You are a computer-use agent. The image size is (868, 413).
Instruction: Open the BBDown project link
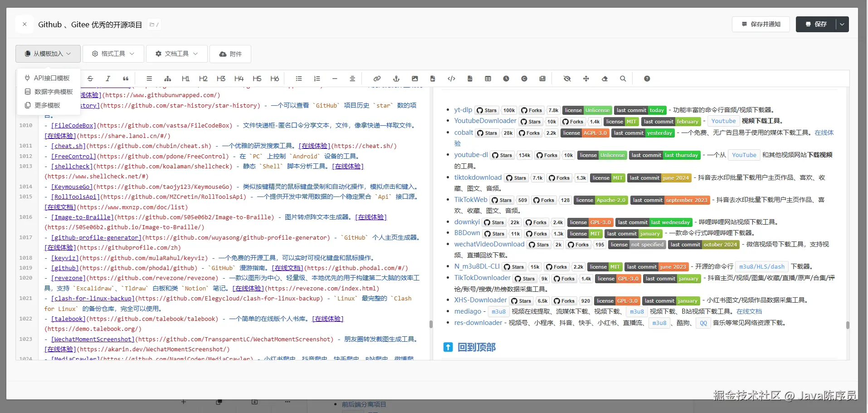[x=467, y=233]
